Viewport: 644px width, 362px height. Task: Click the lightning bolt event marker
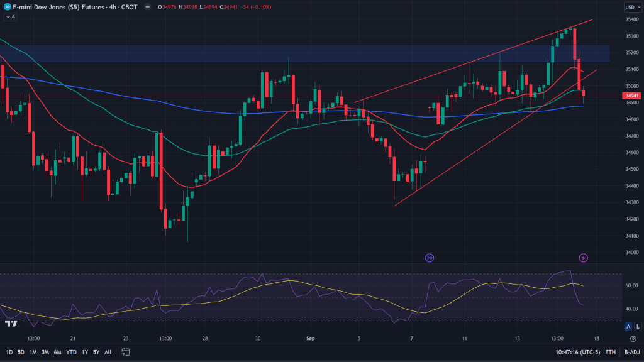[x=583, y=258]
